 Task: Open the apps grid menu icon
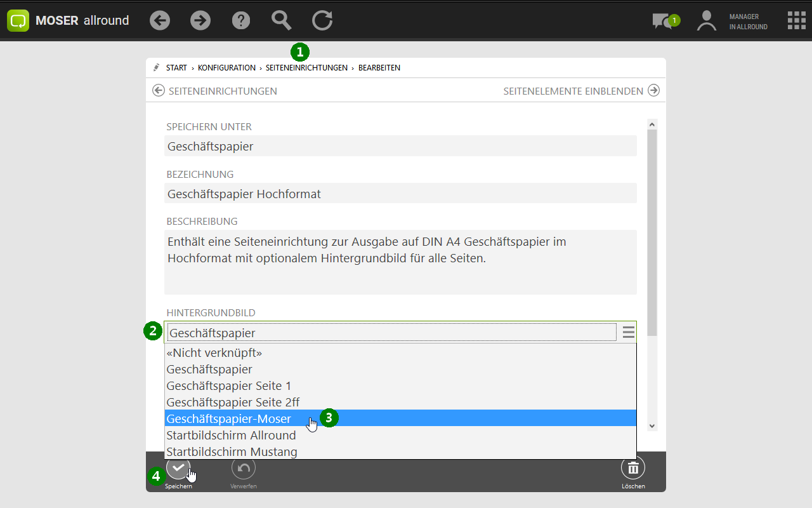click(796, 20)
